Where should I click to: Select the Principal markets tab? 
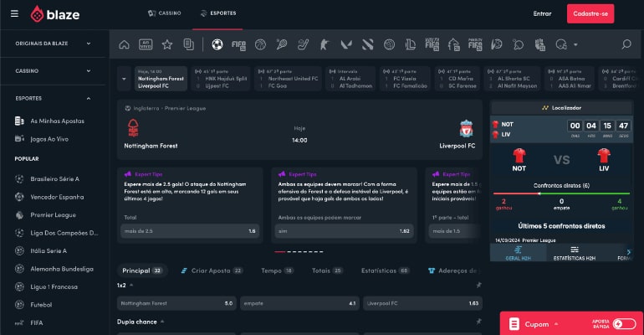(x=142, y=271)
